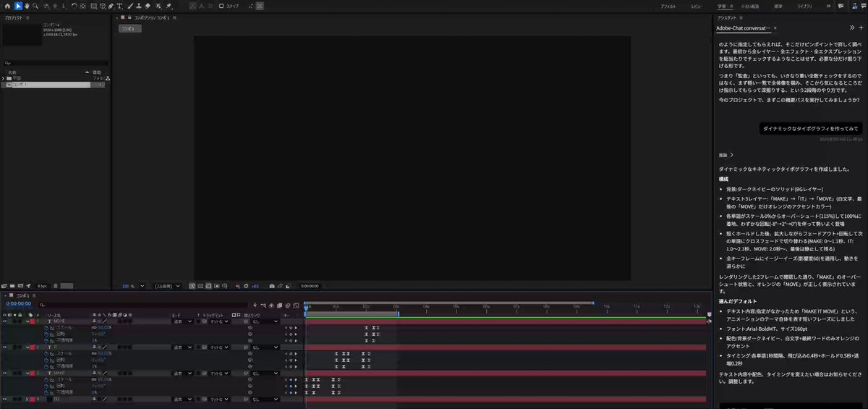Collapse the MAKE layer properties
This screenshot has height=409, width=868.
click(x=27, y=373)
